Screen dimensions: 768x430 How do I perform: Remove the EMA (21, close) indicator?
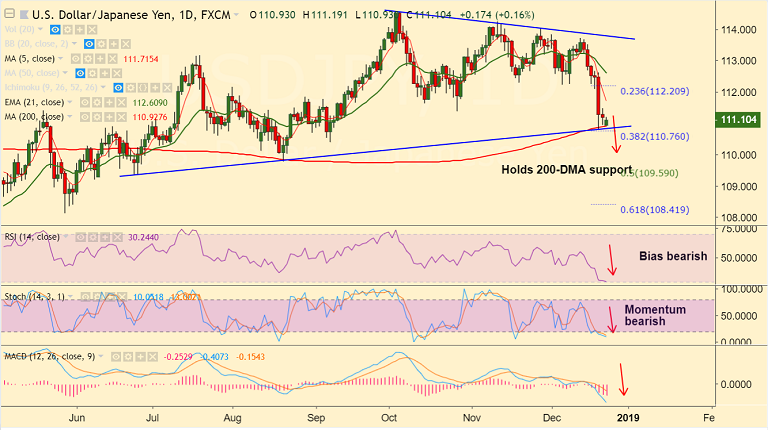click(121, 102)
